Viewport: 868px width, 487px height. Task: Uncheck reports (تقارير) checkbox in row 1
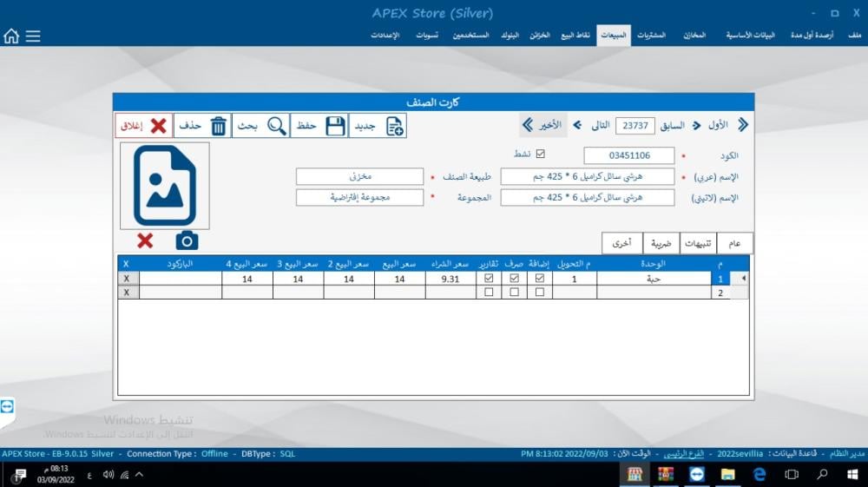coord(489,279)
